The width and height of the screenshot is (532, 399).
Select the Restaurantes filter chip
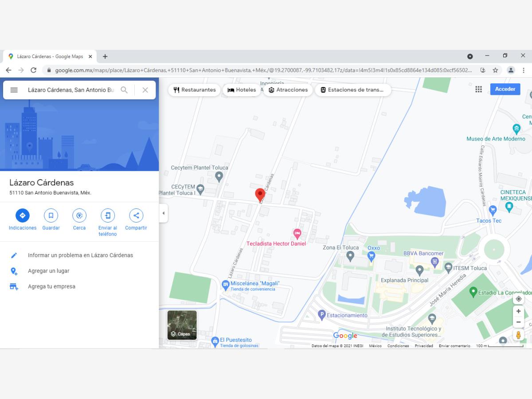[195, 90]
